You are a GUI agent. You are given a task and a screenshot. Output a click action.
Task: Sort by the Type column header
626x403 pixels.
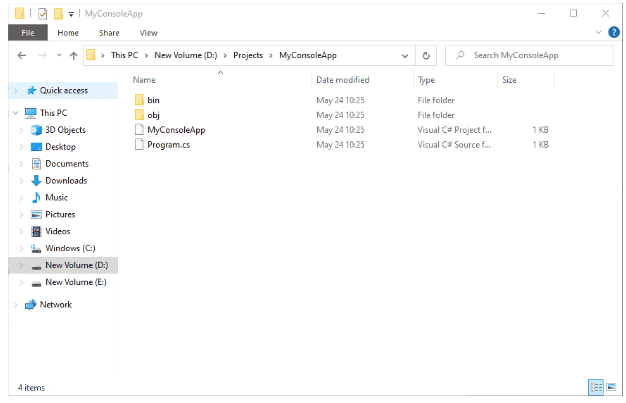[426, 80]
